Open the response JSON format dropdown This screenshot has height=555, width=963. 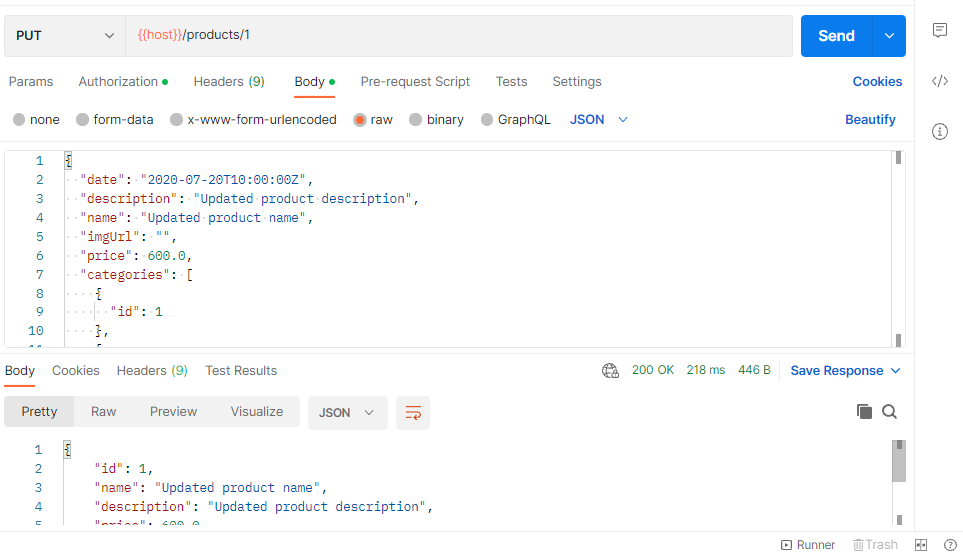(x=348, y=413)
